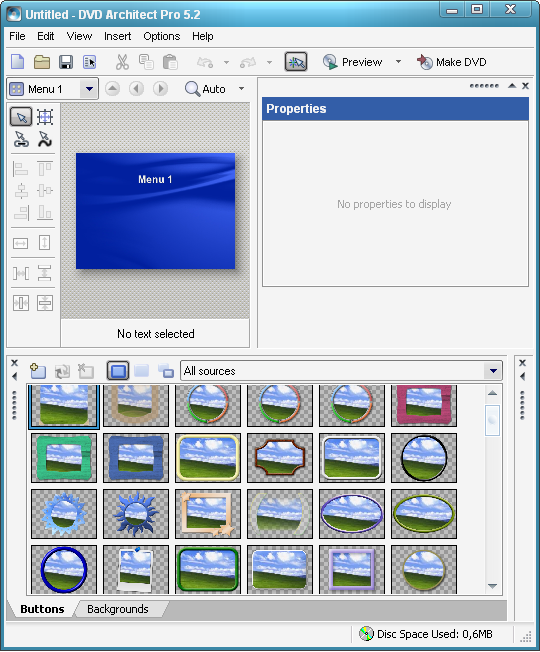Pick the light blue sun-shaped button thumbnail
The height and width of the screenshot is (652, 540).
click(64, 514)
